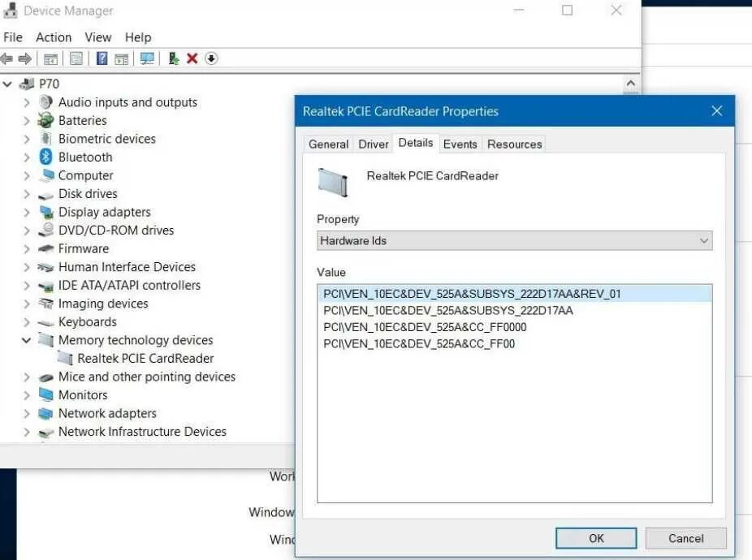Click the Imaging devices icon

pos(46,304)
